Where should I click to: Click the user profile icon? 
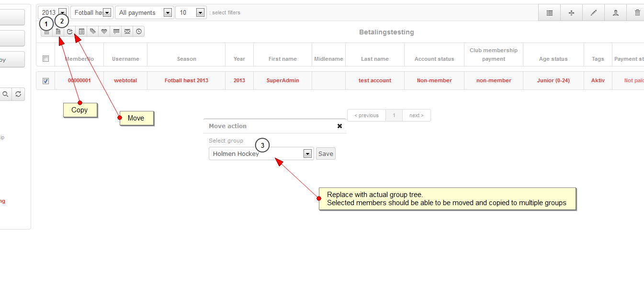616,13
